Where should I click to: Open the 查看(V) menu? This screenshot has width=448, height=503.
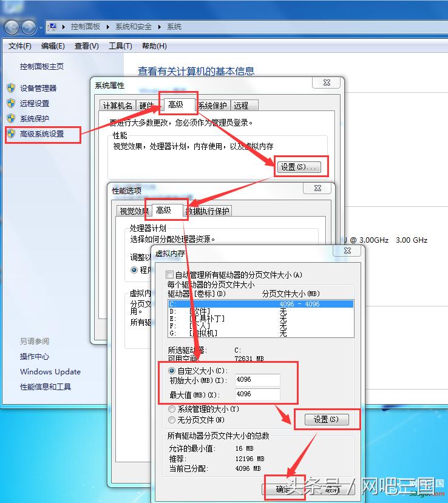[87, 46]
